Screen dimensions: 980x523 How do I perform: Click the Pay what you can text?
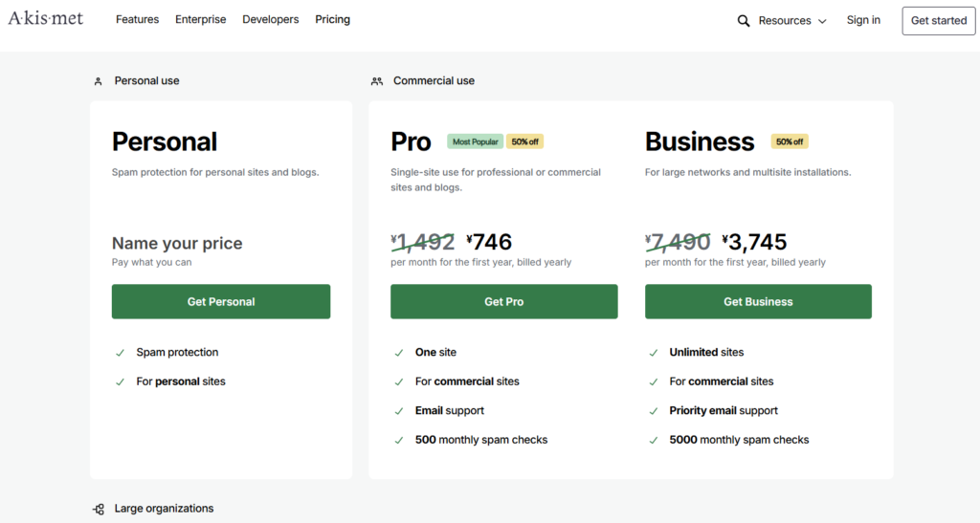[152, 262]
